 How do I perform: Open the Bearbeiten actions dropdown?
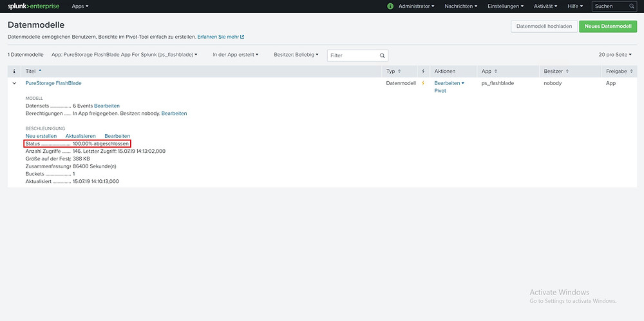[450, 83]
